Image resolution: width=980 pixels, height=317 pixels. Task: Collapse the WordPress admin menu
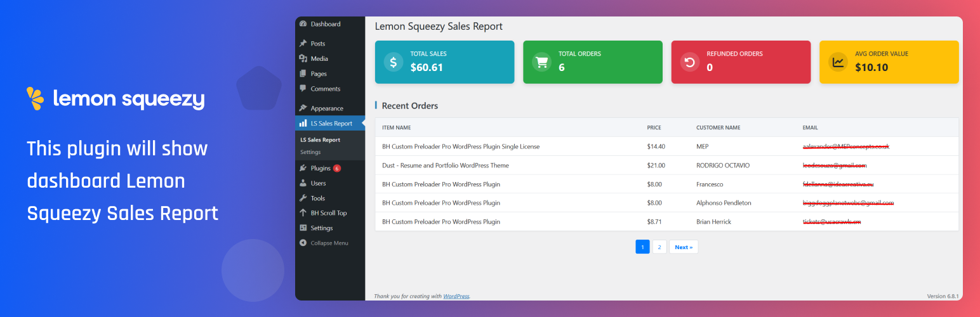point(329,243)
